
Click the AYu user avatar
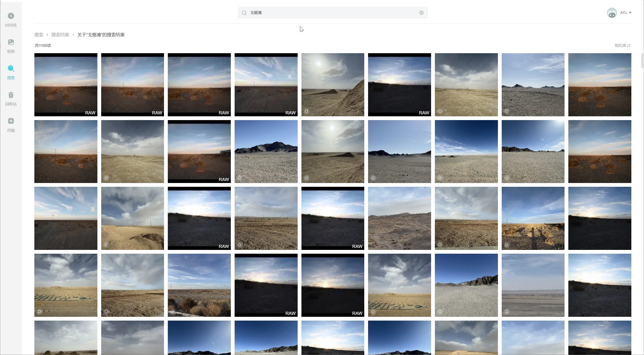(612, 13)
